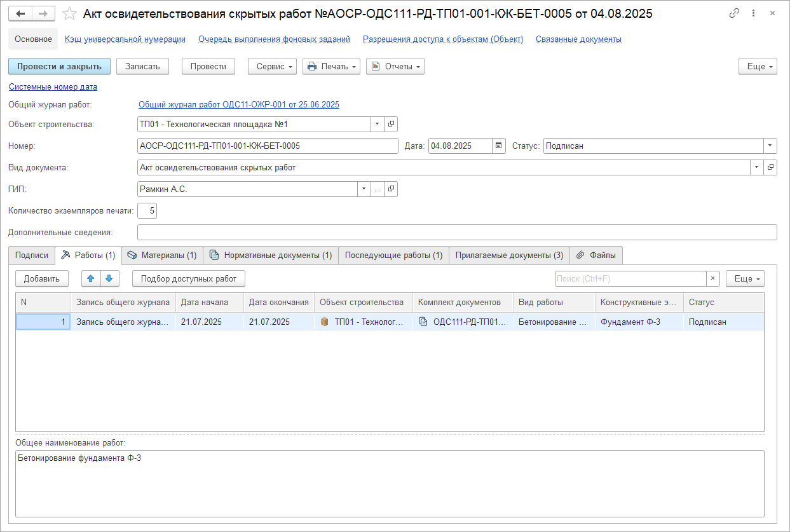The image size is (790, 532).
Task: Expand the Отчеты dropdown menu
Action: coord(395,67)
